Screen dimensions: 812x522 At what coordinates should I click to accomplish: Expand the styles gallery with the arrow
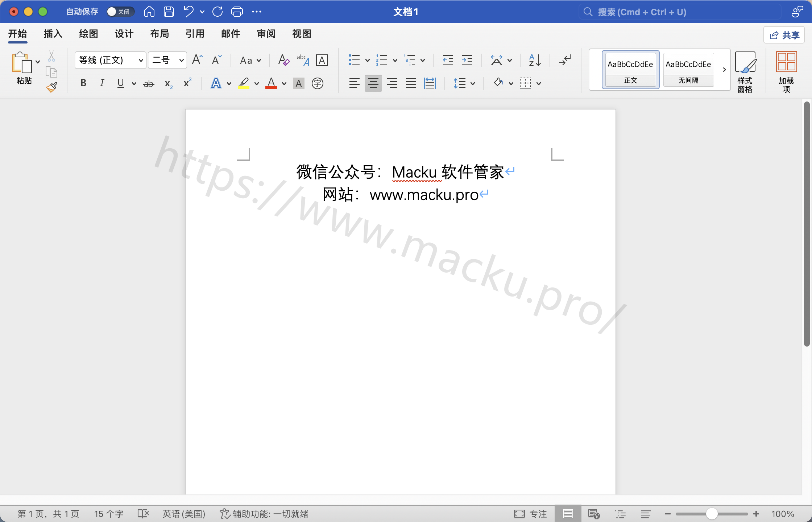tap(724, 70)
